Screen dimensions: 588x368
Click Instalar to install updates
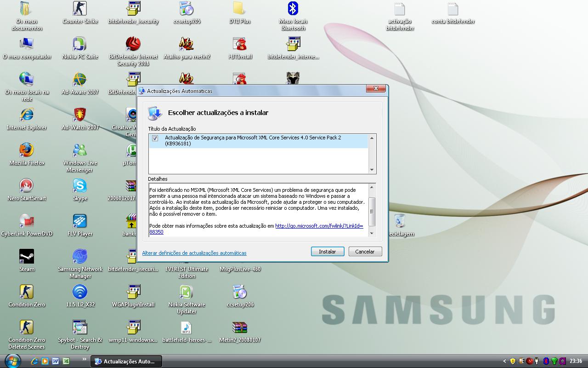(x=328, y=252)
